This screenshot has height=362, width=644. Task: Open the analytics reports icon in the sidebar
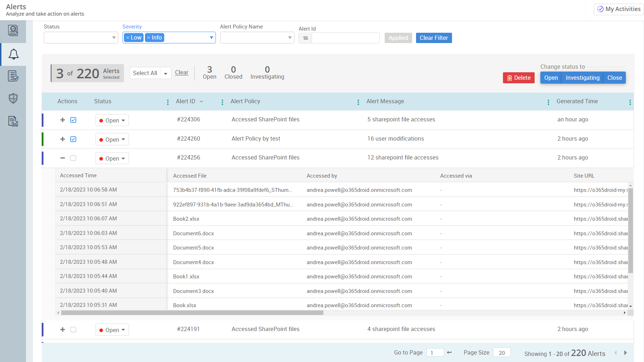tap(13, 121)
